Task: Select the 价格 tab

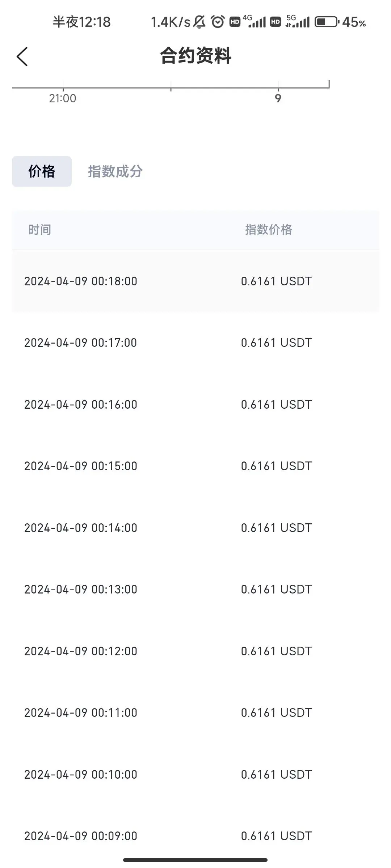Action: [x=42, y=171]
